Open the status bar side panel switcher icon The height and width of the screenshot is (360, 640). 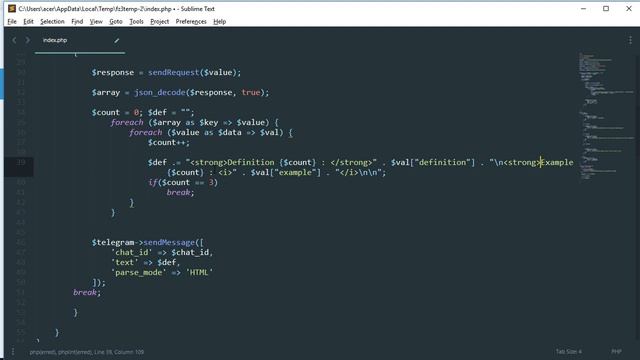coord(13,351)
